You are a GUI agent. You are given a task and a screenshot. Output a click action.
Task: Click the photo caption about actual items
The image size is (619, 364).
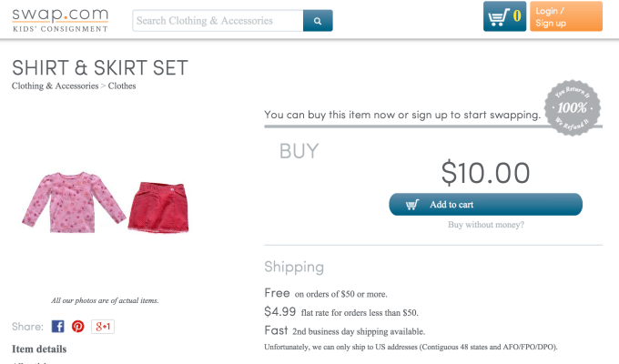point(105,300)
